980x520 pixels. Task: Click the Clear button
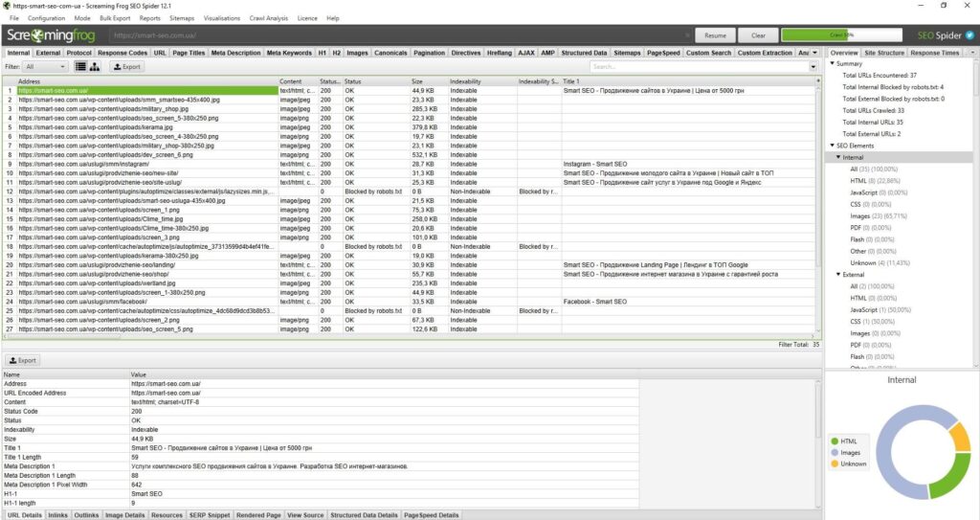[x=758, y=35]
